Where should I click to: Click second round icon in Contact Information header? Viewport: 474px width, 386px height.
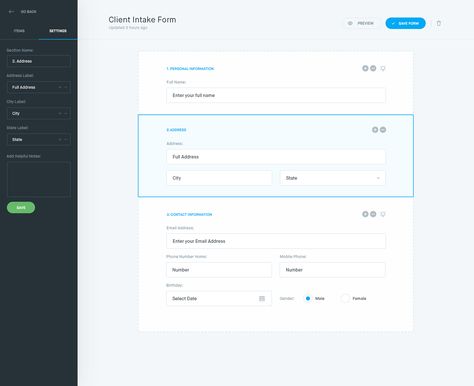(x=373, y=214)
